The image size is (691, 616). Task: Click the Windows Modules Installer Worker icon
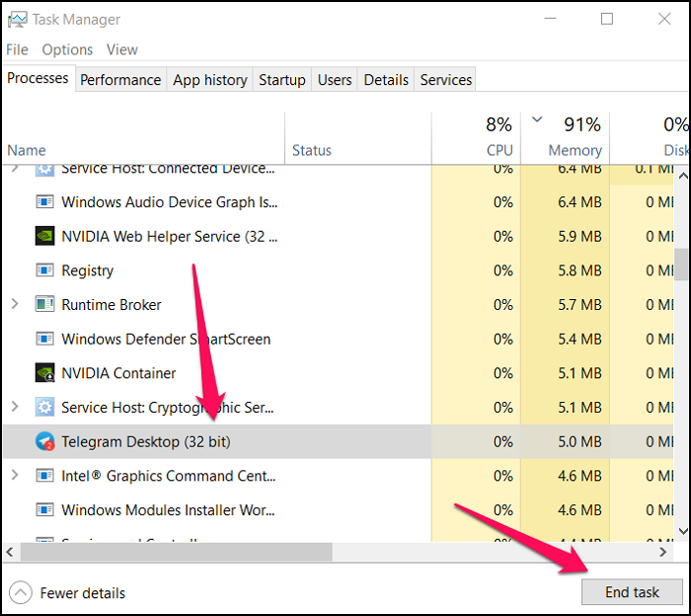tap(44, 509)
